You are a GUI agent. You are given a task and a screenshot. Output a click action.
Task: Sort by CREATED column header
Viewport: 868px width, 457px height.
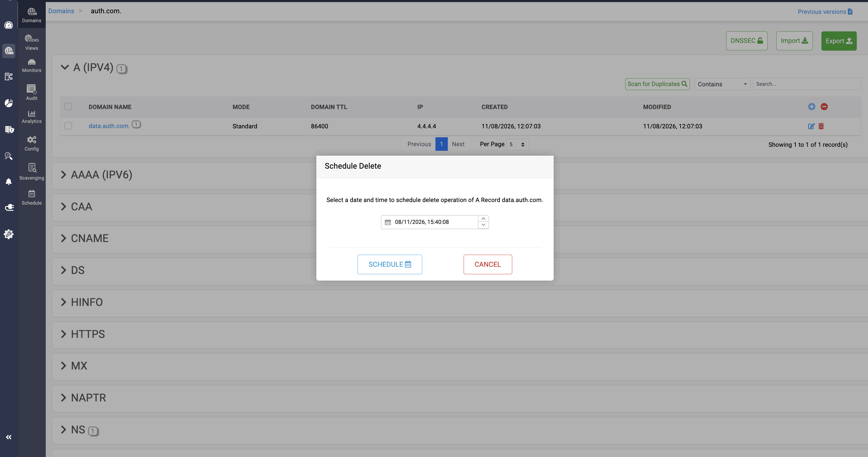click(x=494, y=107)
